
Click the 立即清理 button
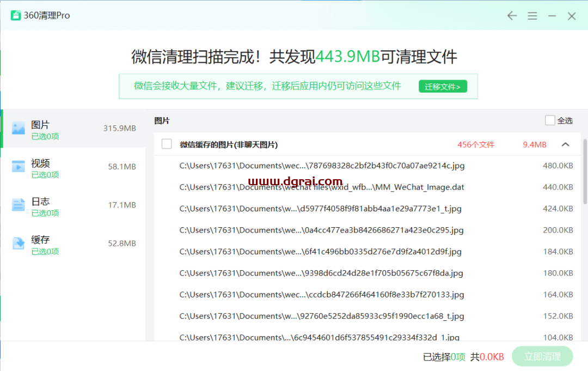tap(542, 356)
